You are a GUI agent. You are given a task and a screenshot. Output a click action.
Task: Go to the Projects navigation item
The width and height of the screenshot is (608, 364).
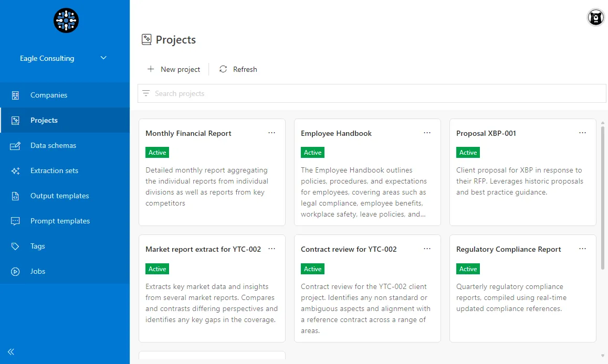[44, 120]
